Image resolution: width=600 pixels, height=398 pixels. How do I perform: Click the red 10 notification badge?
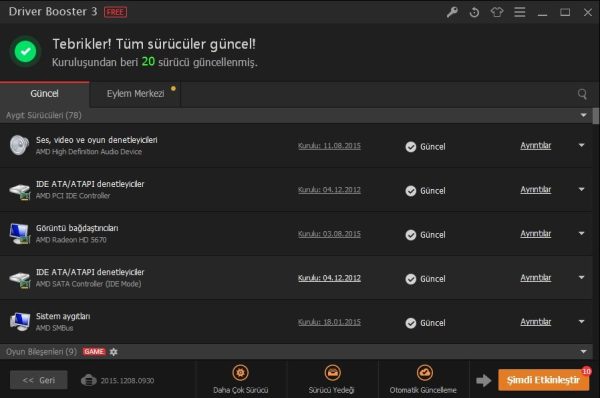pos(586,371)
